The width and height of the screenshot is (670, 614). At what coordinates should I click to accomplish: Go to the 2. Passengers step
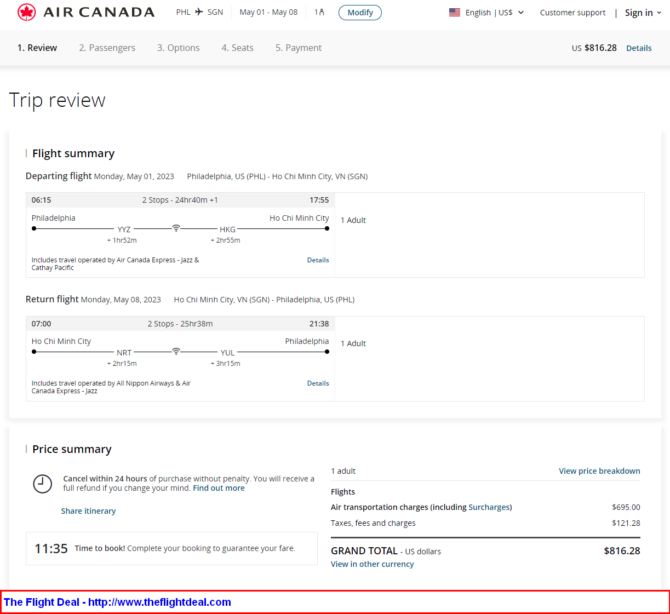(107, 48)
